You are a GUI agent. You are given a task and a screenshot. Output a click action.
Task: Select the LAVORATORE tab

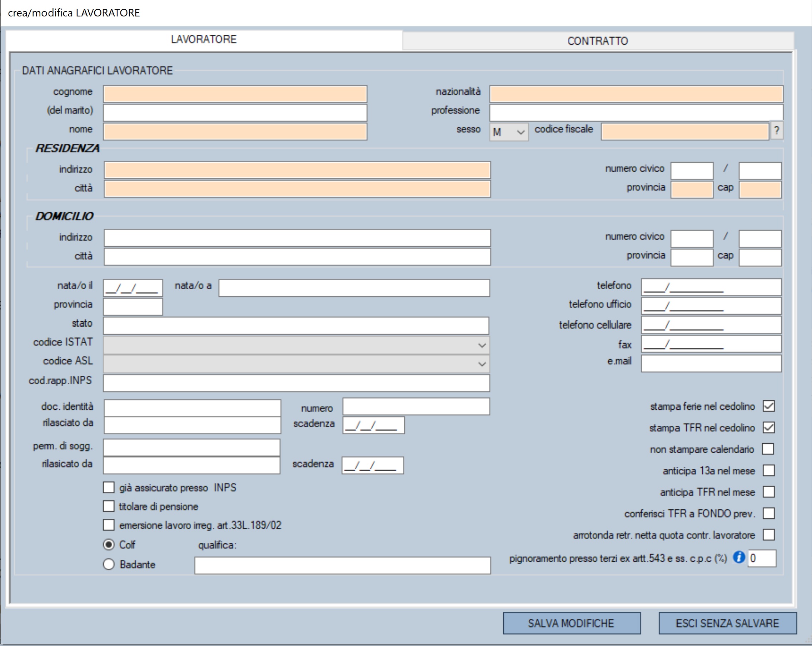click(204, 39)
